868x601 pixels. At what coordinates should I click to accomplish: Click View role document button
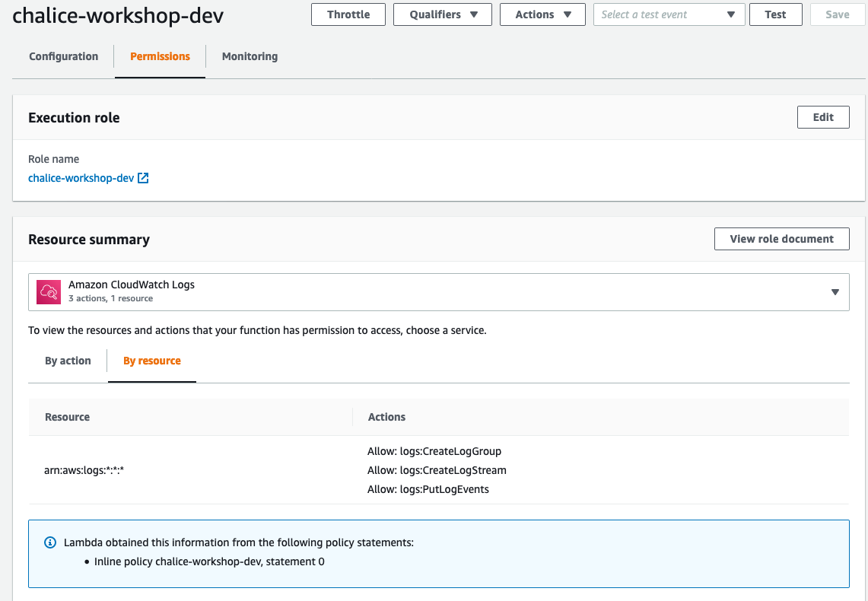pos(781,239)
